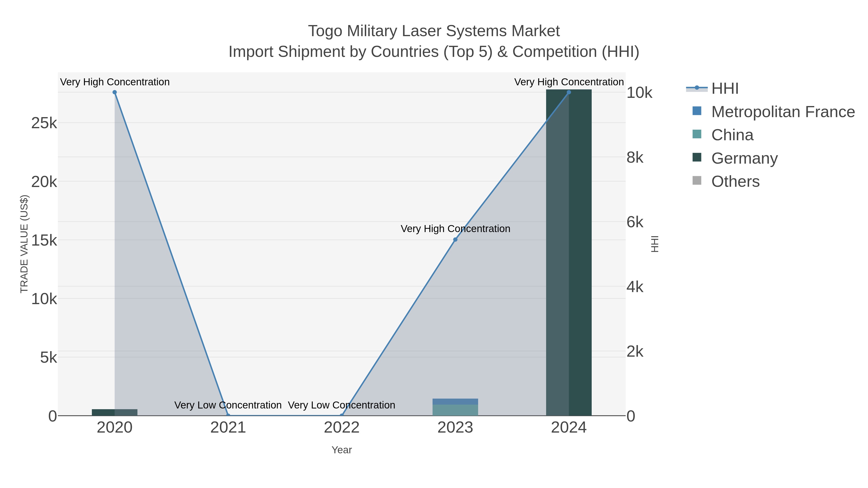Click the 20k left axis tick
The image size is (868, 488).
(44, 182)
